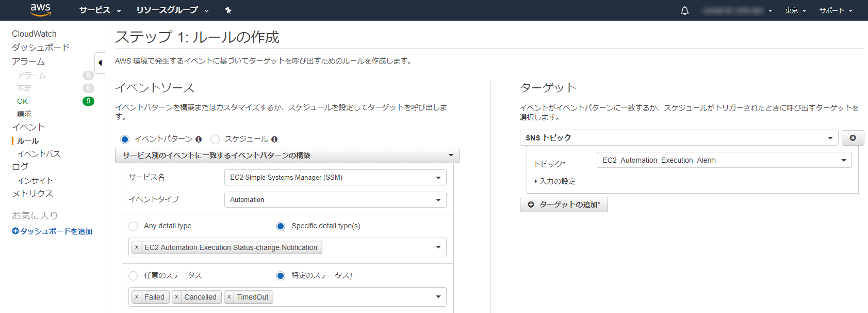Click the pin shortcut icon in top bar
868x313 pixels.
[228, 10]
